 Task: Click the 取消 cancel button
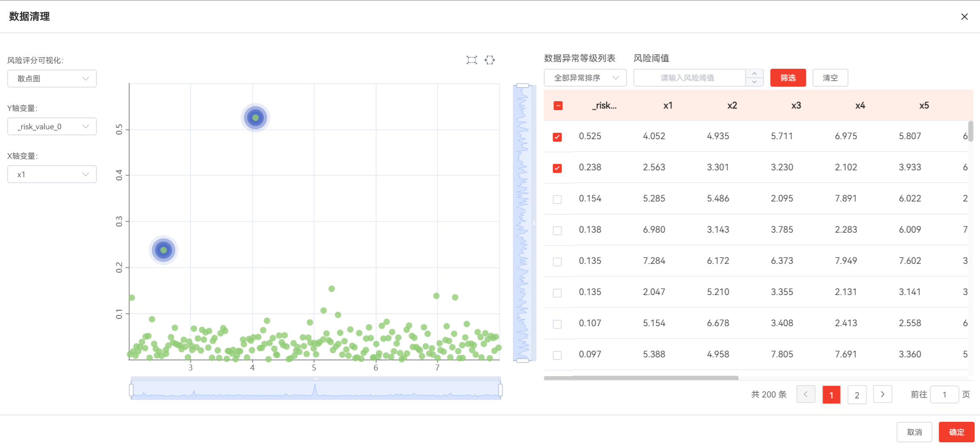[x=914, y=432]
